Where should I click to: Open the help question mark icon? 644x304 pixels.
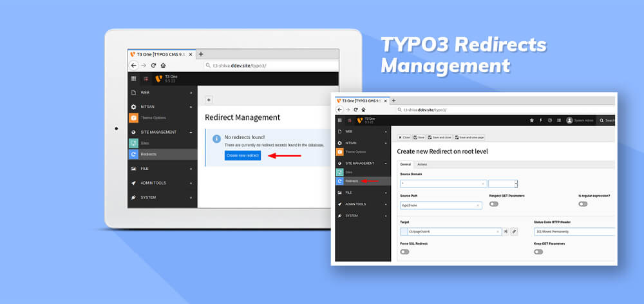tap(549, 120)
